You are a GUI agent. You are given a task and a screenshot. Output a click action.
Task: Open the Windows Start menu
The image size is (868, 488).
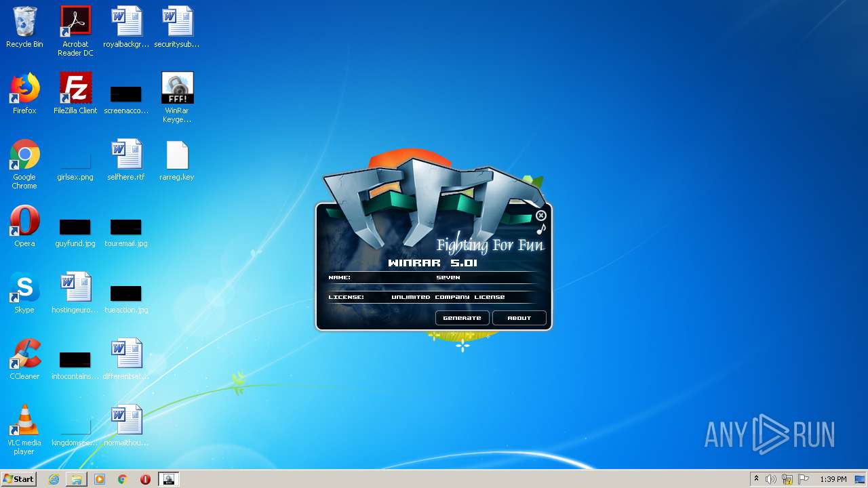(x=18, y=479)
